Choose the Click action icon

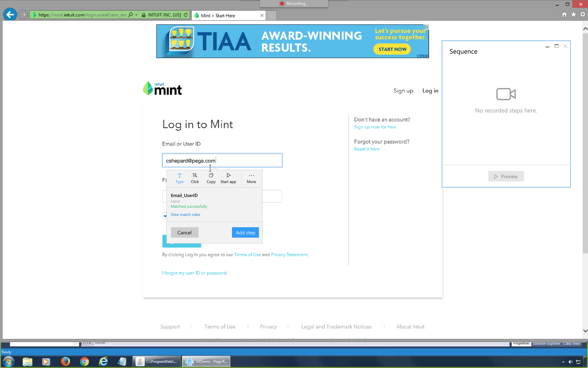click(195, 178)
